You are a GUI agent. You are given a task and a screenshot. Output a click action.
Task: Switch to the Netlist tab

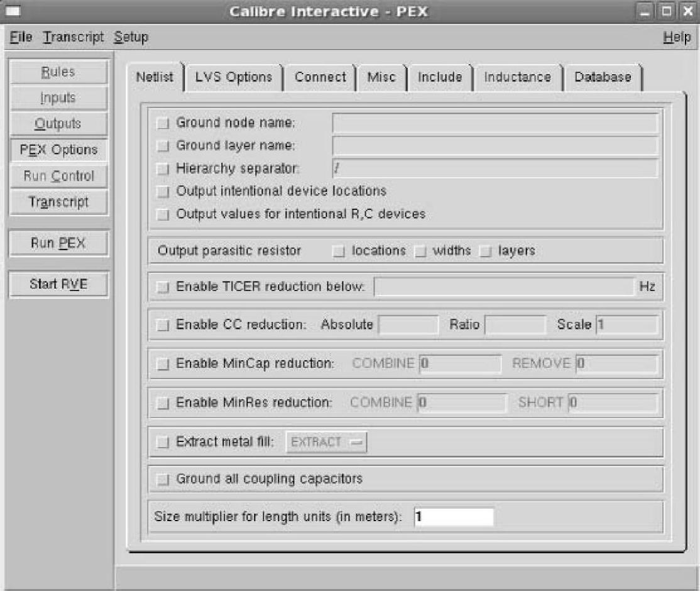[x=155, y=77]
